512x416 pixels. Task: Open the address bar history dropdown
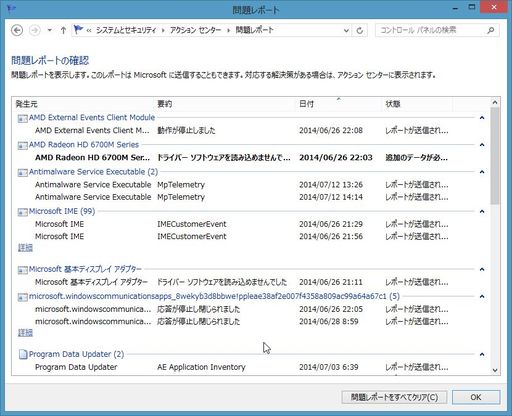tap(346, 31)
